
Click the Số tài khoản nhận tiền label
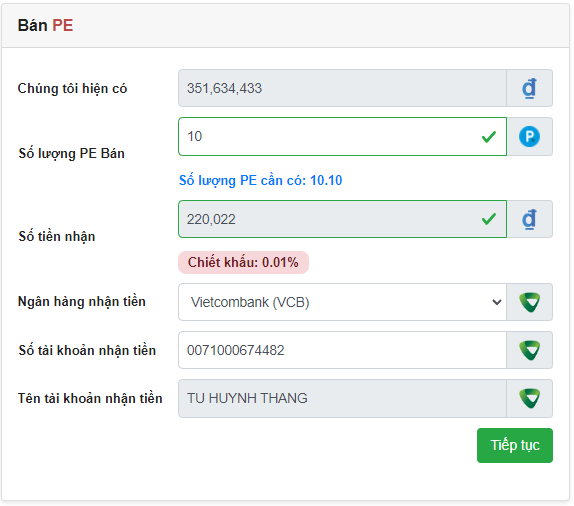click(87, 350)
